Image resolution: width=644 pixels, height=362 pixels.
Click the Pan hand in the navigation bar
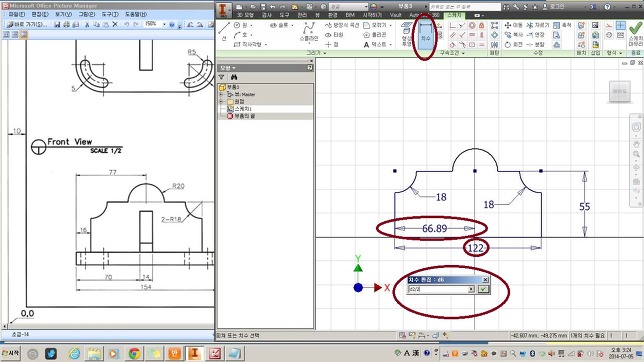coord(636,144)
